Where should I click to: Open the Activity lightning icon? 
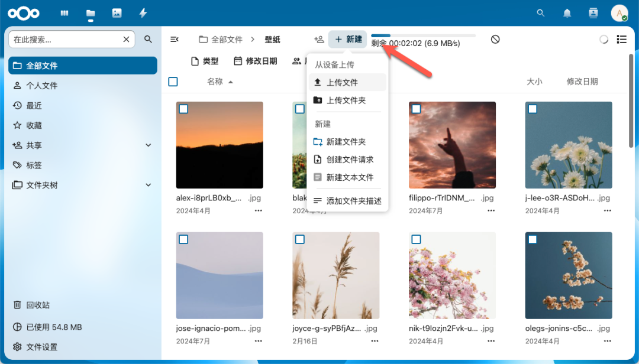point(143,13)
